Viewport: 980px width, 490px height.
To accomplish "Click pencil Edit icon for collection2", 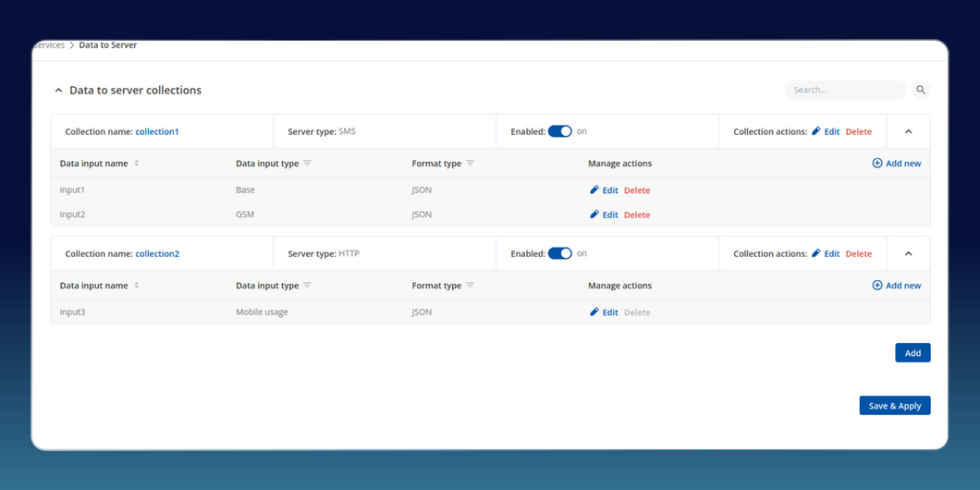I will (816, 253).
